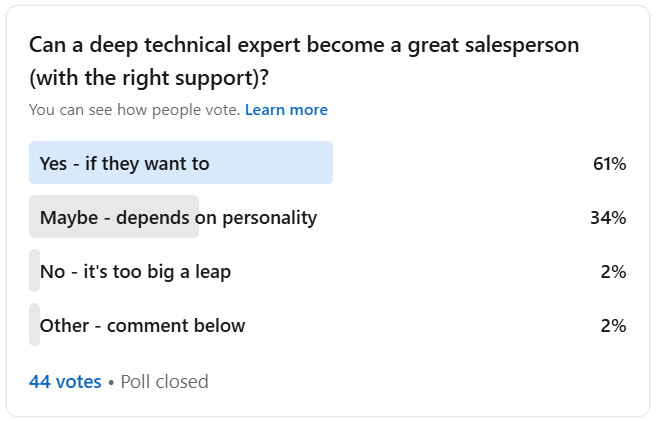Click the poll question heading text
The image size is (658, 422).
click(x=304, y=61)
